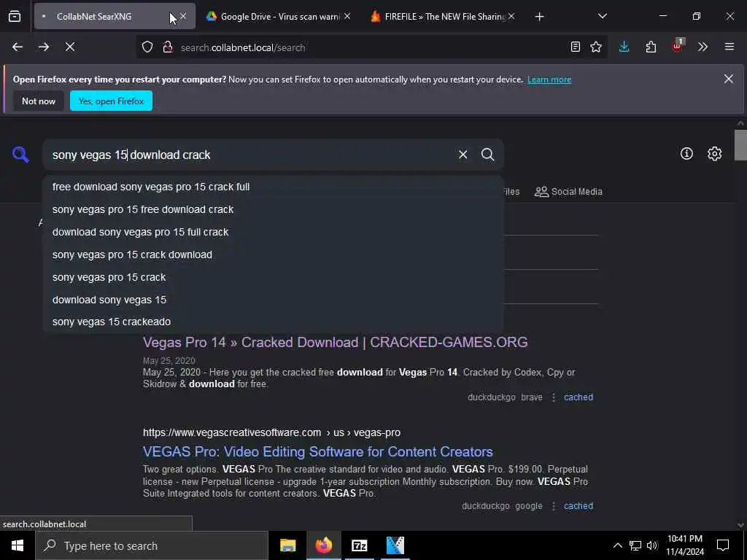Choose suggestion sony vegas pro 15 crack download
747x560 pixels.
[x=273, y=254]
